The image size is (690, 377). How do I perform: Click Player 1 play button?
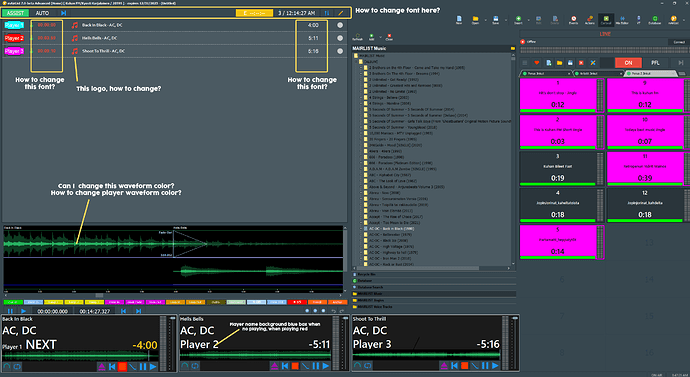(153, 366)
